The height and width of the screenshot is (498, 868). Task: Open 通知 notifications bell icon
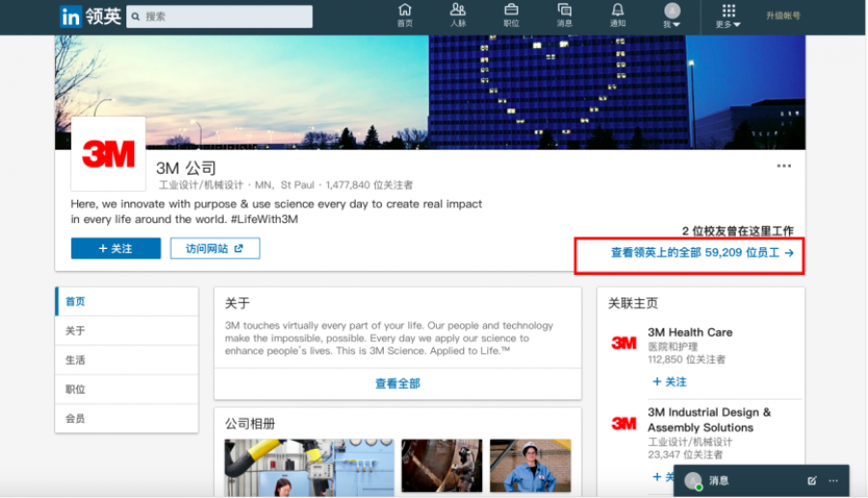(x=617, y=15)
